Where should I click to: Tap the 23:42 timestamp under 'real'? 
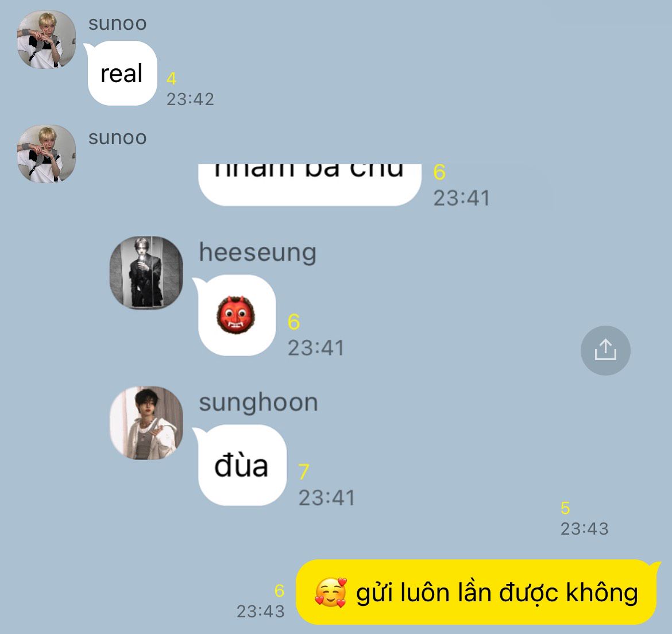pyautogui.click(x=190, y=99)
